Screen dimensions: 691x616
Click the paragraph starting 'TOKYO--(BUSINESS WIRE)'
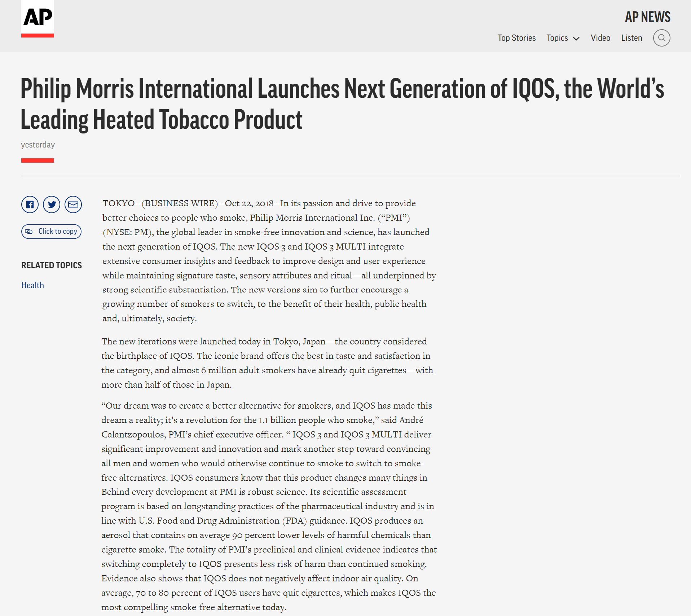(269, 261)
